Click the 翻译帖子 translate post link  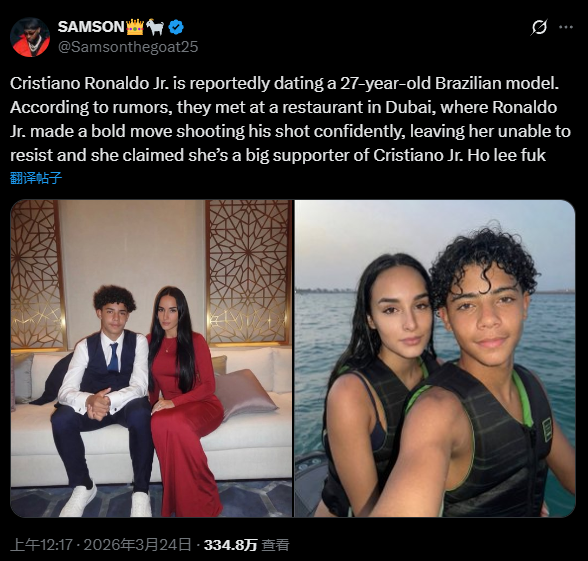(x=36, y=178)
